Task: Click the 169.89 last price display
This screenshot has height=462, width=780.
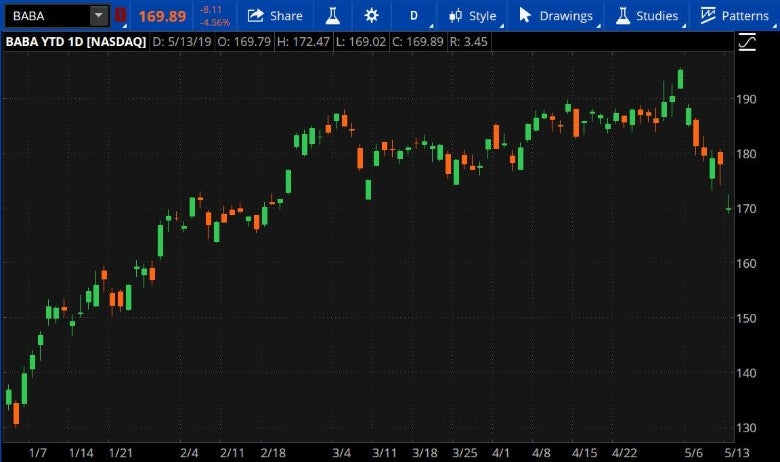Action: tap(161, 15)
